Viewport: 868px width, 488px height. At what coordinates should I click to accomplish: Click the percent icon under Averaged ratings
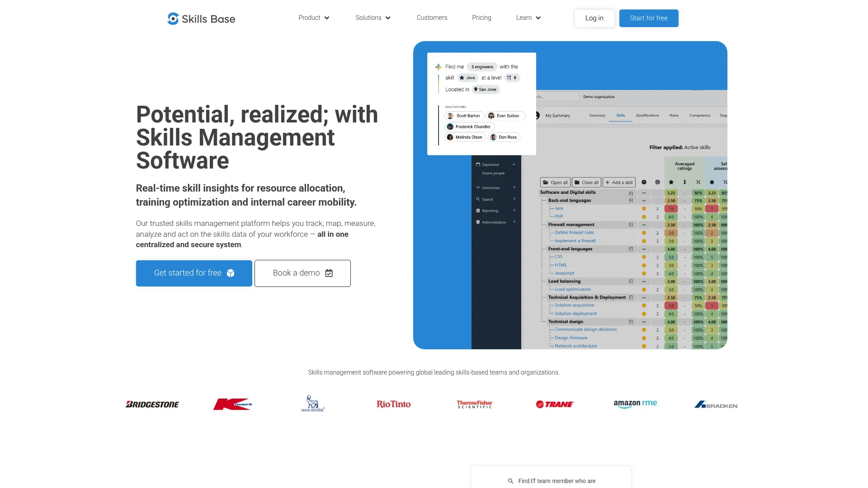[698, 182]
